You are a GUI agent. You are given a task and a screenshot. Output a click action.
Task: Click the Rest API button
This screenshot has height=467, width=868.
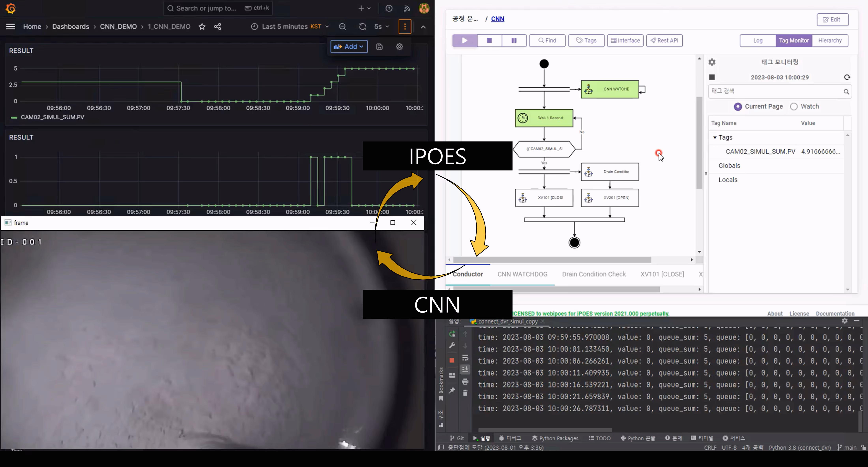[x=664, y=40]
